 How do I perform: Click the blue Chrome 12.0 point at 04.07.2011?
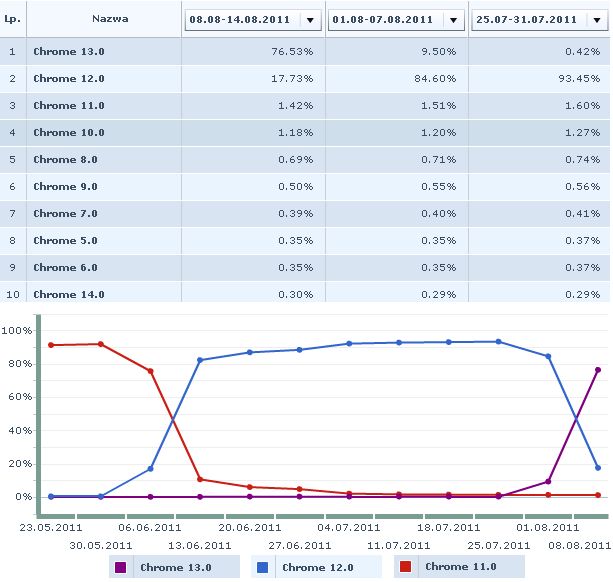point(349,344)
